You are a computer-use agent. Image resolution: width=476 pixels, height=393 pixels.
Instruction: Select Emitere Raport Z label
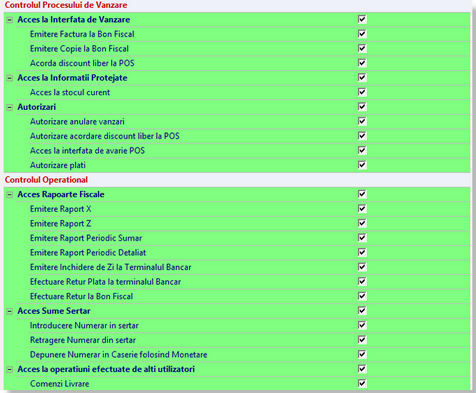click(60, 223)
